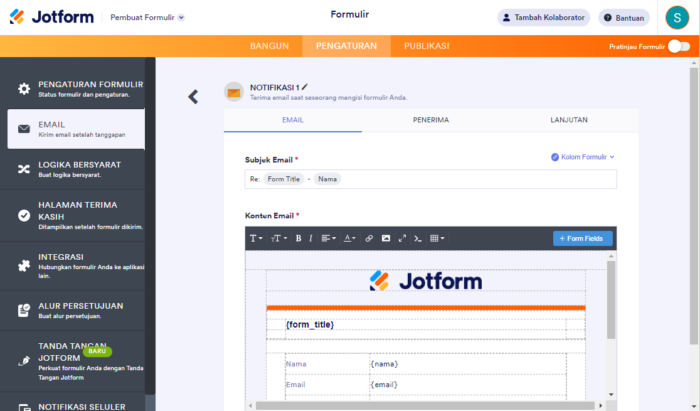Click the Form Title tag in subject
This screenshot has height=411, width=700.
[x=283, y=179]
